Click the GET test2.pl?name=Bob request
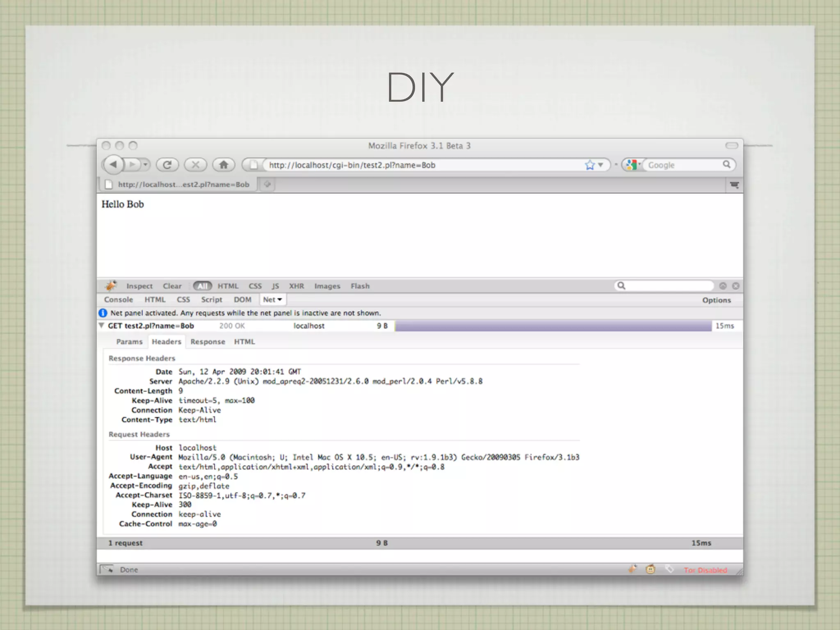 click(151, 326)
